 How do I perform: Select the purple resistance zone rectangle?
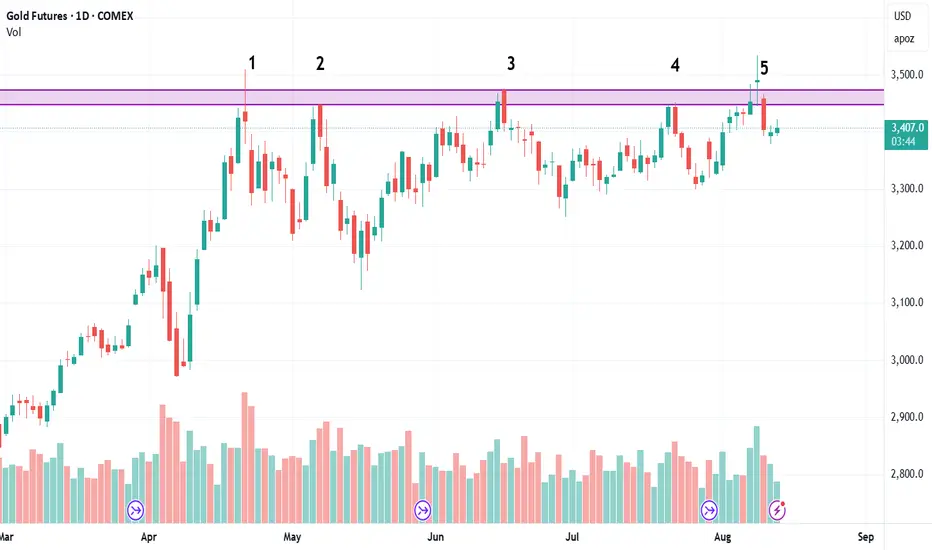pyautogui.click(x=442, y=98)
